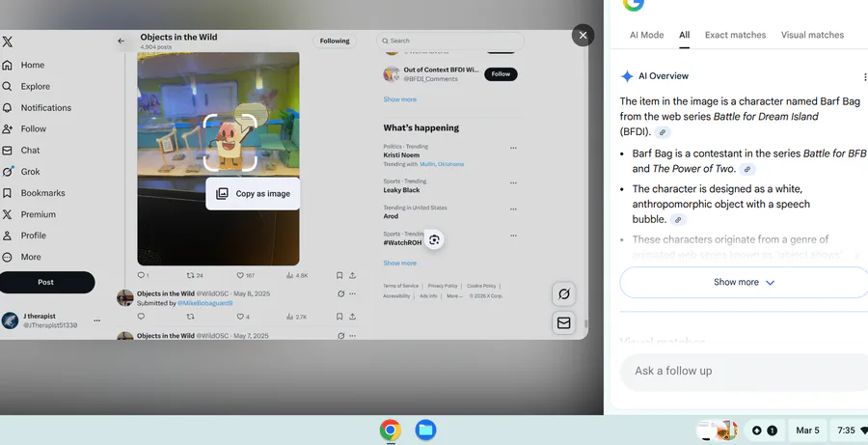Click the X Search field

click(450, 41)
